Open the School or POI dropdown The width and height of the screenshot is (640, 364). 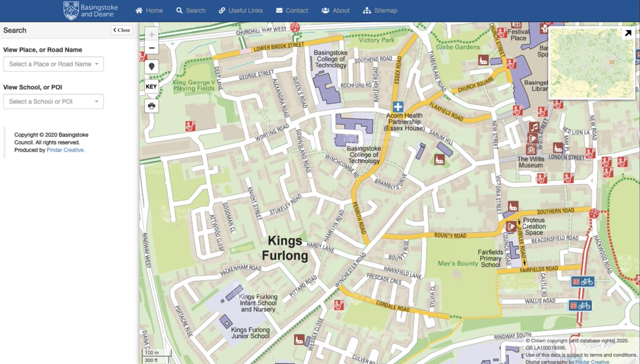point(53,101)
